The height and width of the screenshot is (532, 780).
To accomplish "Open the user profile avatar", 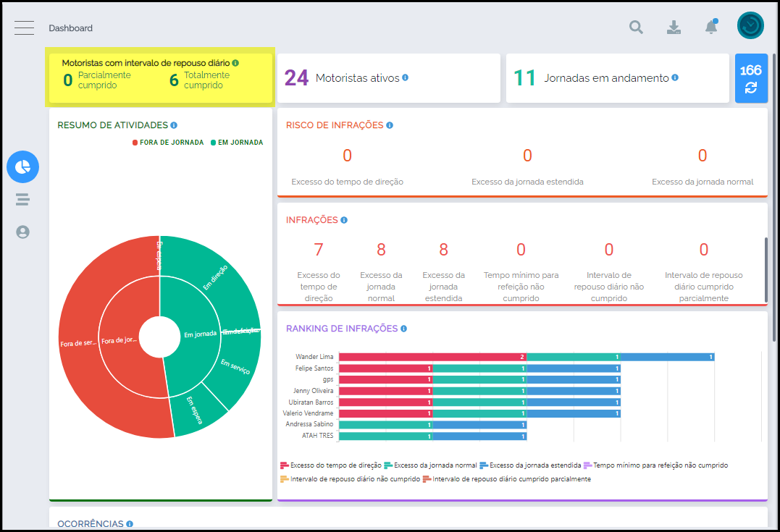I will 750,25.
